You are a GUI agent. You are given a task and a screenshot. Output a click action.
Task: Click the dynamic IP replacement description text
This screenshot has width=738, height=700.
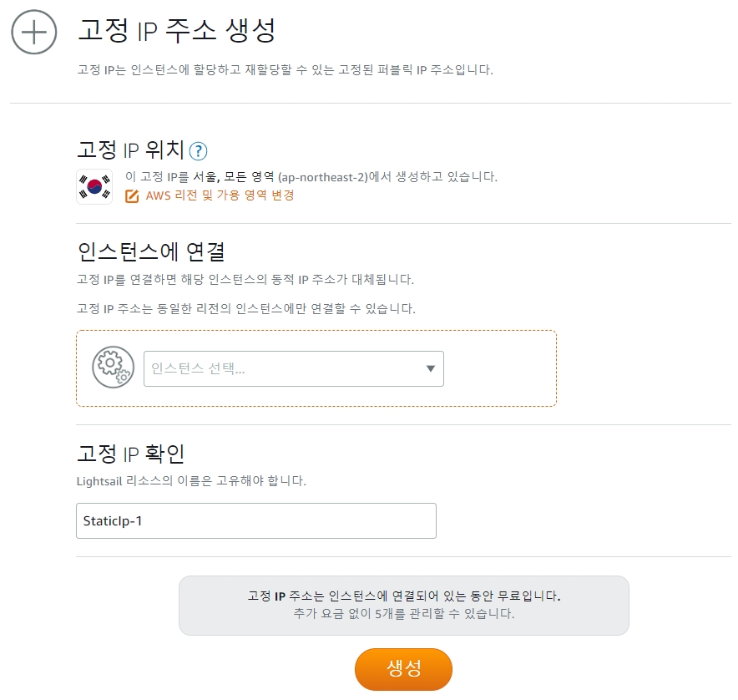tap(245, 279)
